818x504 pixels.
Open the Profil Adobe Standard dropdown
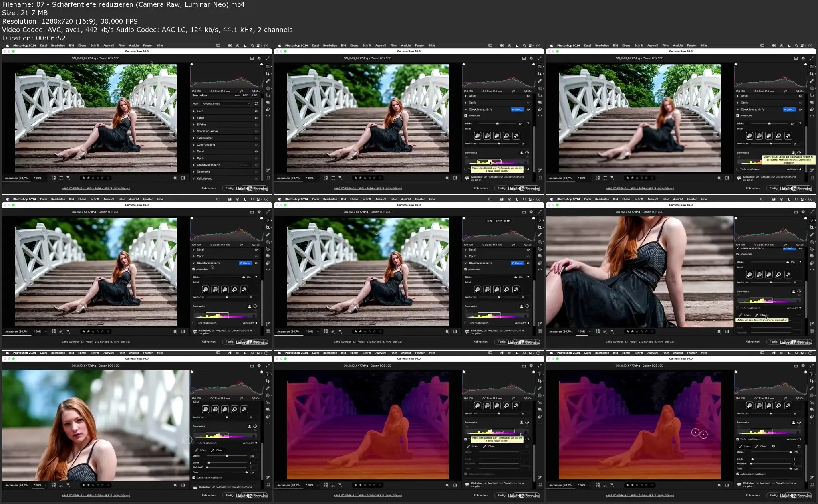pyautogui.click(x=226, y=104)
